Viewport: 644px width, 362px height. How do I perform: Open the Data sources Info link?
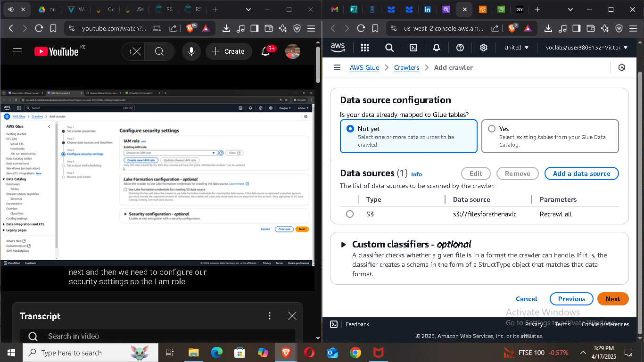416,174
